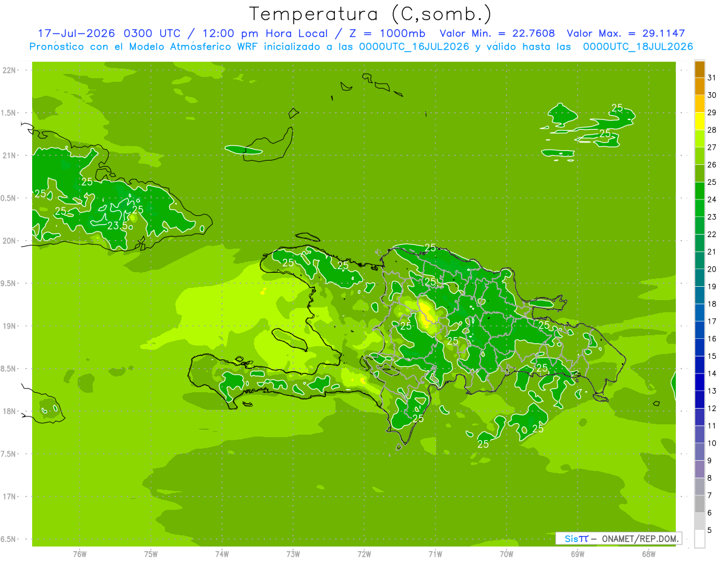Click 'Valor Min. = 22.7608' readout
Viewport: 728px width, 562px height.
click(x=497, y=33)
